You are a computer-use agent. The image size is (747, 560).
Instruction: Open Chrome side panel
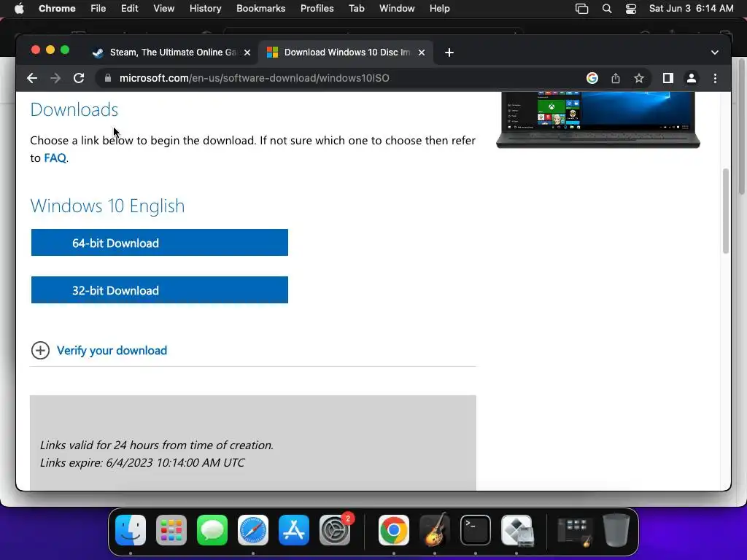click(x=668, y=78)
